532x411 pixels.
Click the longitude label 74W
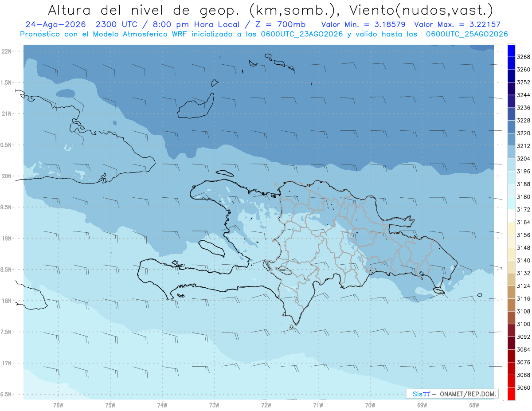click(x=162, y=405)
